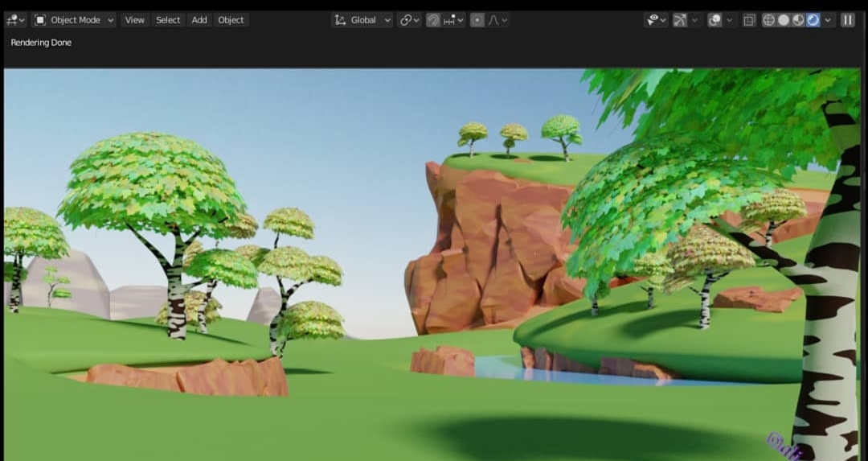This screenshot has width=868, height=461.
Task: Open the snapping options icon
Action: point(452,20)
